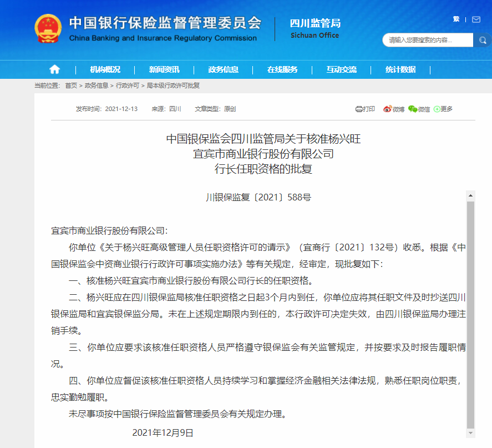492x448 pixels.
Task: Switch to traditional Chinese 繁
Action: click(456, 19)
